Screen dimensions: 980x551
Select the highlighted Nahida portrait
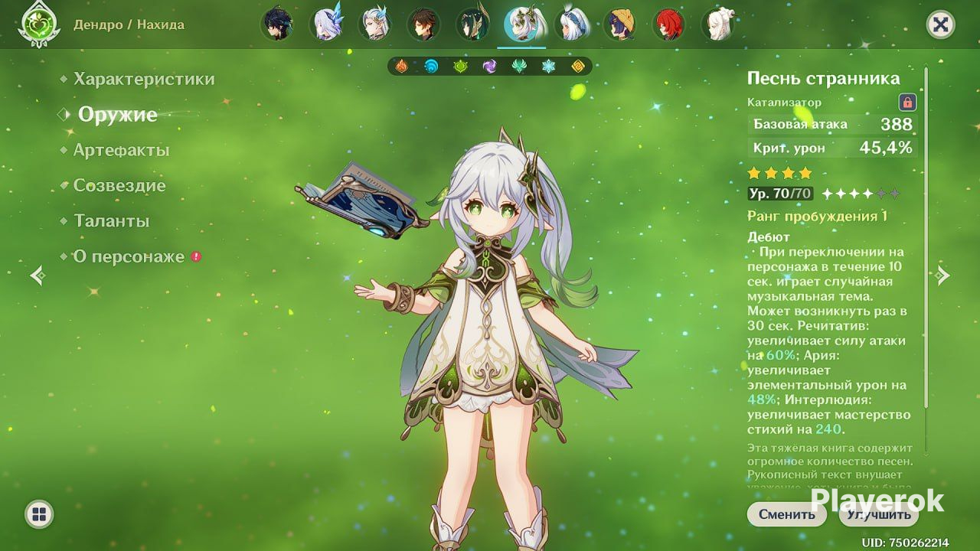pyautogui.click(x=524, y=24)
